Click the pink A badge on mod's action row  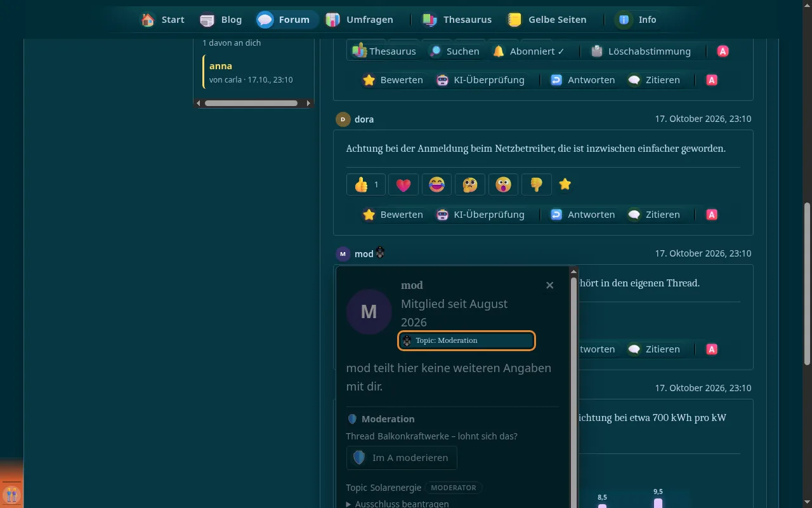click(x=712, y=349)
